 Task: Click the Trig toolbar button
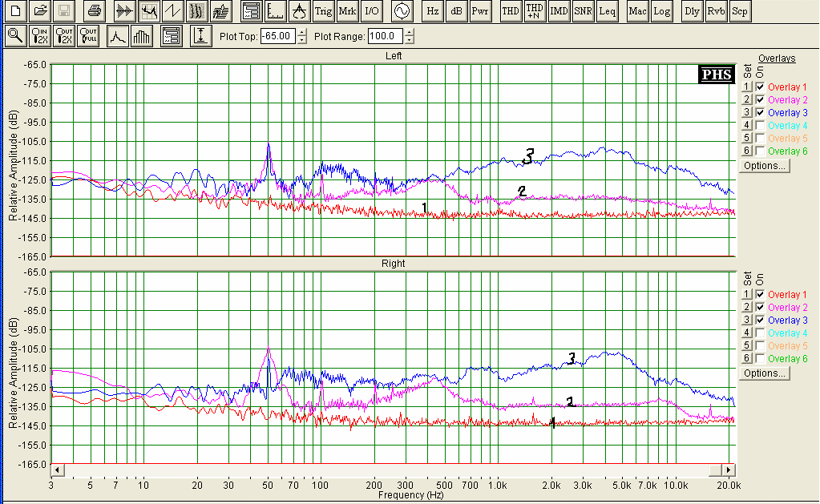point(324,11)
